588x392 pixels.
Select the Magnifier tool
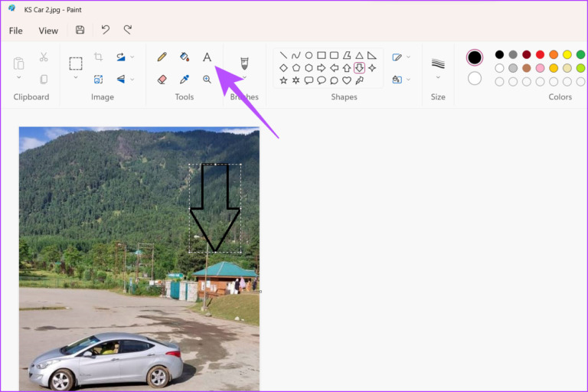click(x=207, y=79)
